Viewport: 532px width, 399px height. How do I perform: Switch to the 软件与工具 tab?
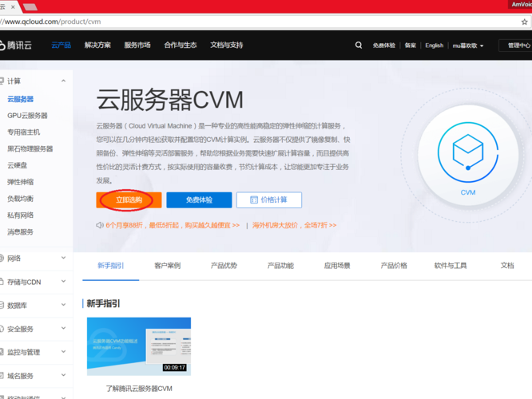click(x=451, y=266)
